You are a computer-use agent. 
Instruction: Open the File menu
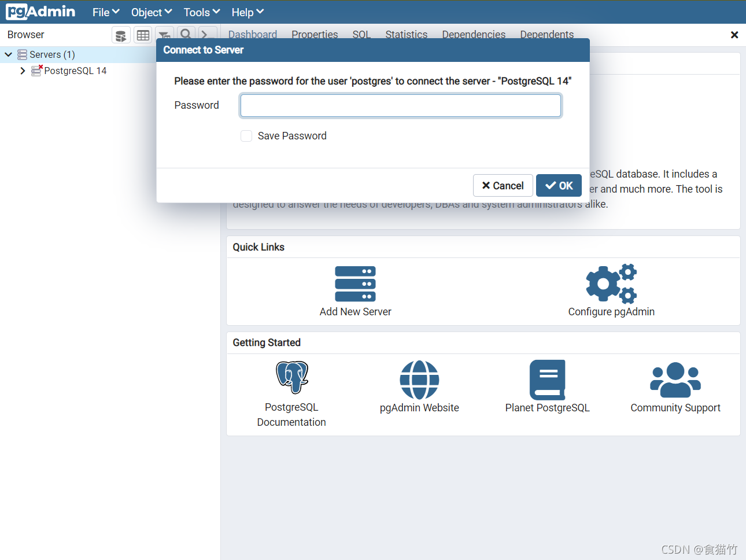point(106,12)
